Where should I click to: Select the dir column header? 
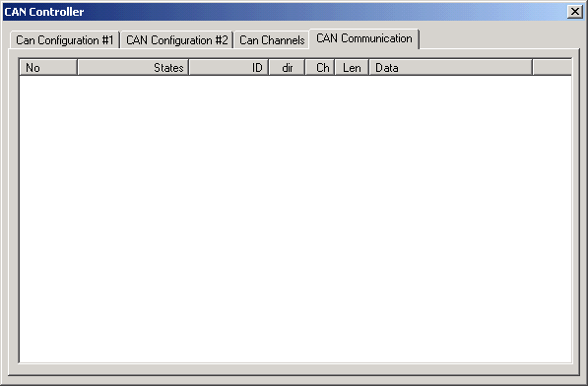coord(287,68)
